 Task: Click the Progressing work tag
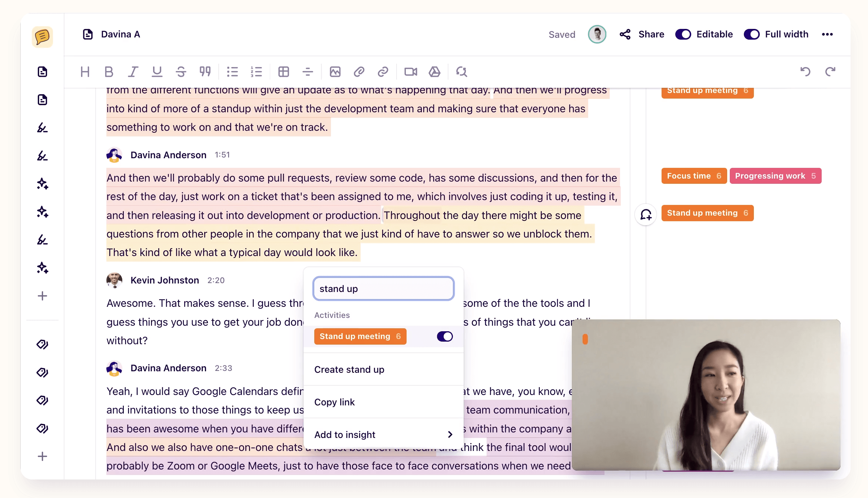[x=775, y=176]
